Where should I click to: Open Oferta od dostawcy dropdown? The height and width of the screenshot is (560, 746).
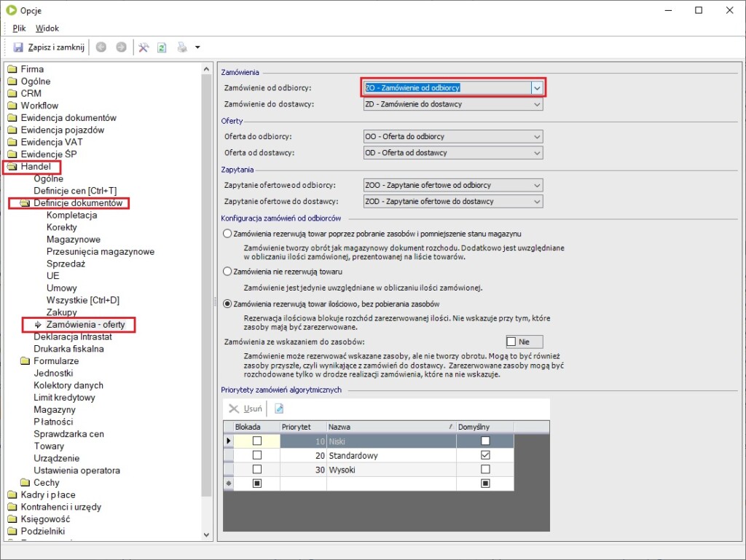tap(537, 153)
